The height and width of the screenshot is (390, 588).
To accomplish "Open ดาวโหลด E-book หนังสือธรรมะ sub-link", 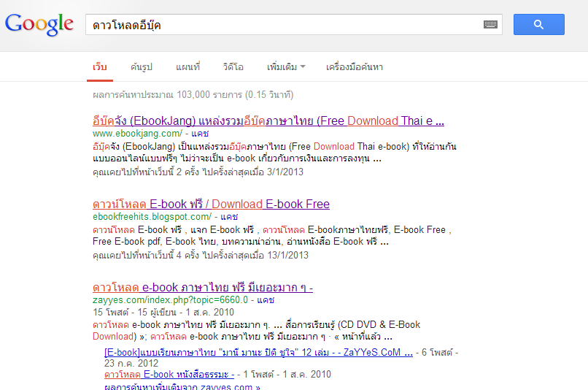I will coord(169,374).
